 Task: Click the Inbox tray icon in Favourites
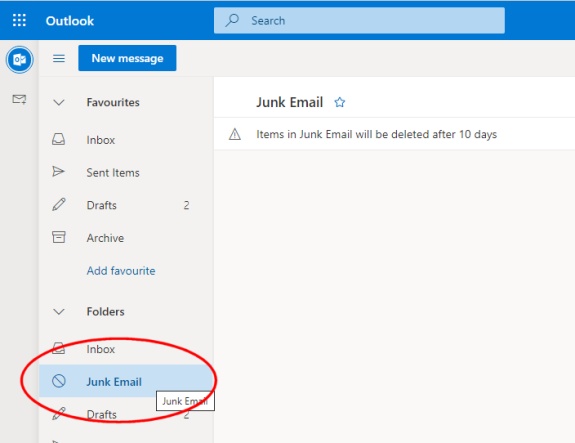tap(58, 139)
